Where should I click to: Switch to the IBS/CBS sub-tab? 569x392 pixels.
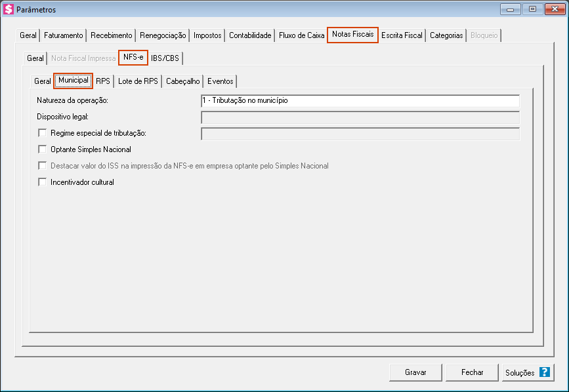click(165, 58)
